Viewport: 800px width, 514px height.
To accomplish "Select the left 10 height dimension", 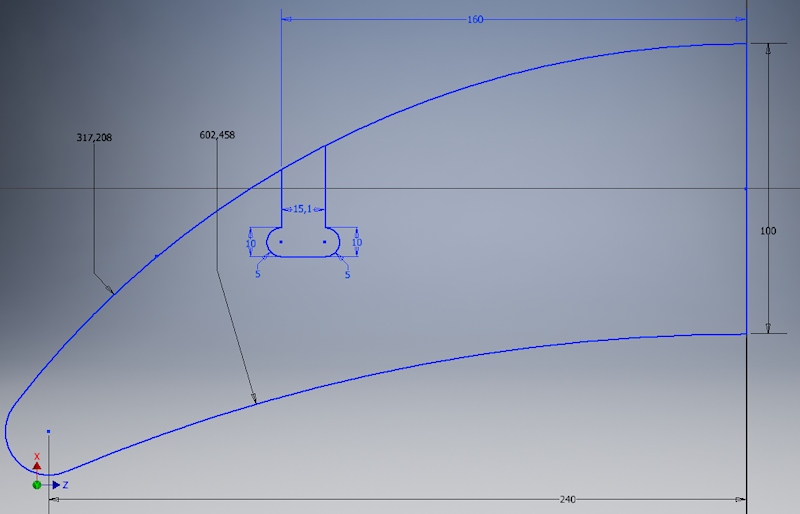I will click(x=251, y=243).
